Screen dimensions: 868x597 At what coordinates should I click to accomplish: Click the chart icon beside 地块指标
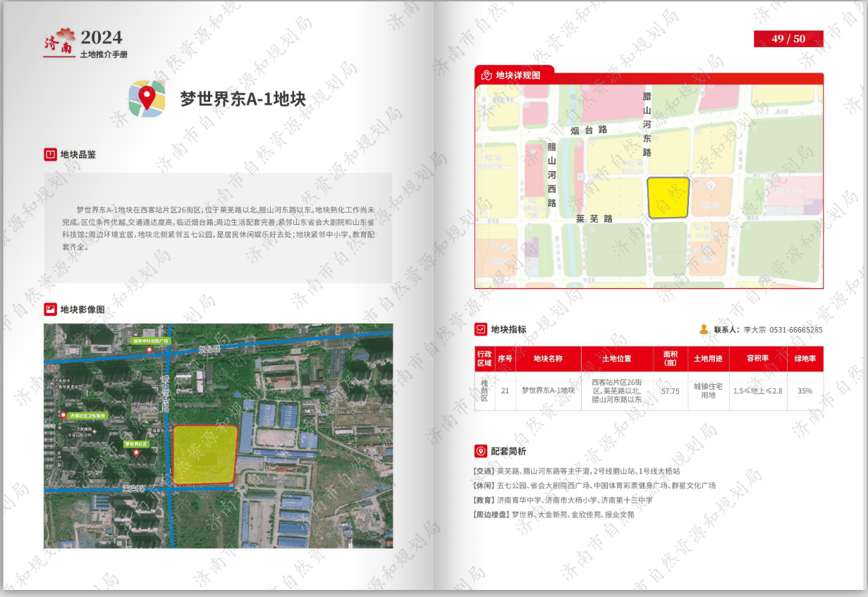pos(481,329)
